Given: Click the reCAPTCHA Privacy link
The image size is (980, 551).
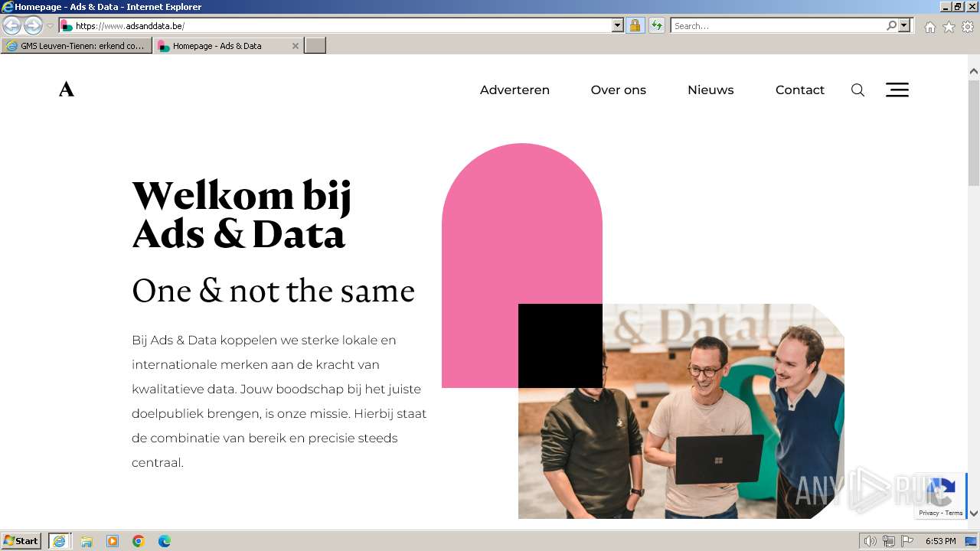Looking at the screenshot, I should (929, 513).
